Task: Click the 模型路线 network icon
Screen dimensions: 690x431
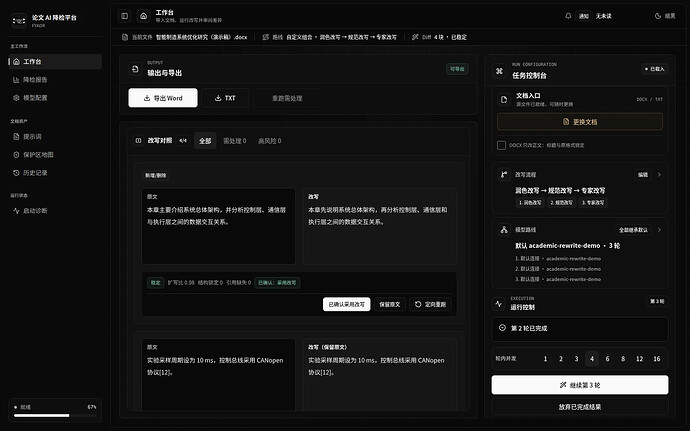Action: 504,229
